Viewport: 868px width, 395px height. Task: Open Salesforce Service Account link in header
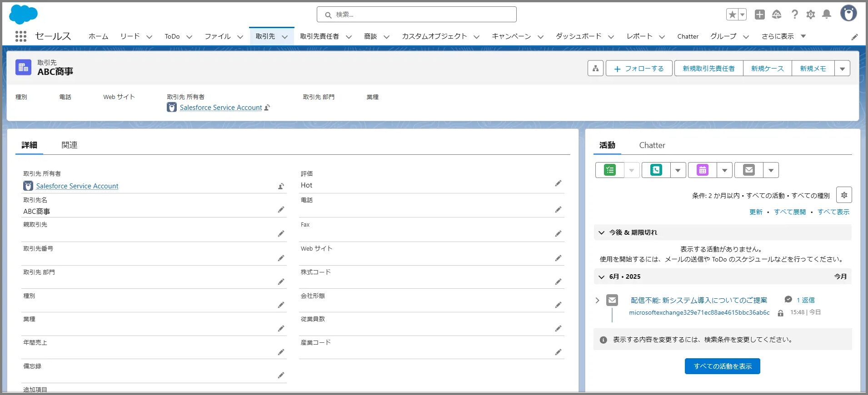click(x=221, y=108)
